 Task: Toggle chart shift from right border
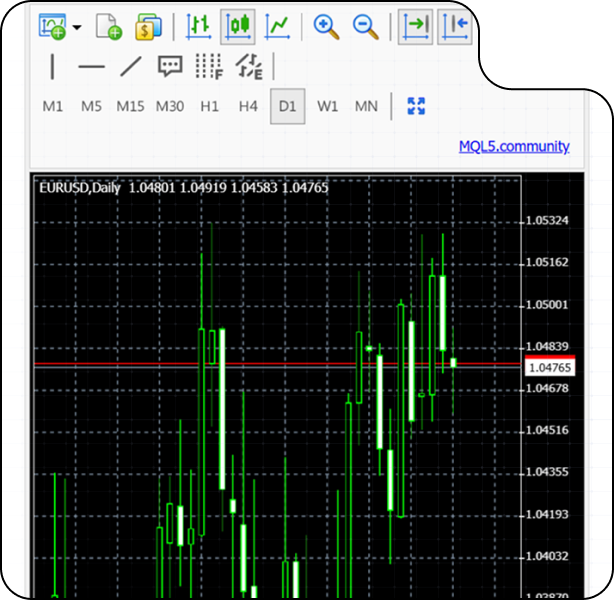[x=455, y=27]
